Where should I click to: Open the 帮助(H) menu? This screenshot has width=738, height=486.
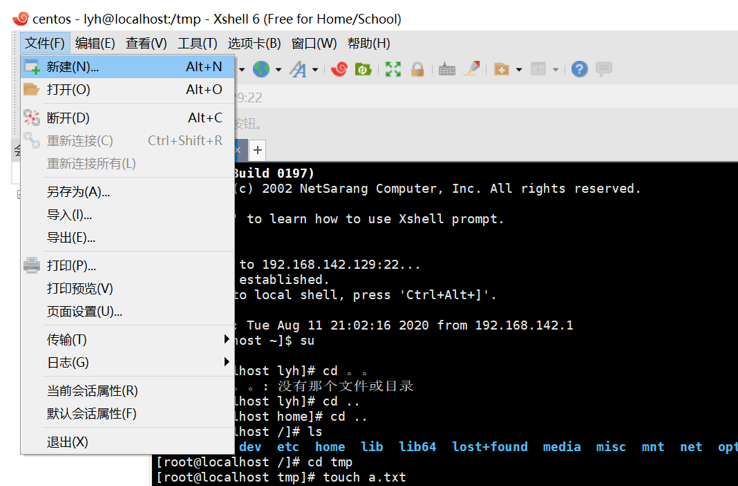pos(369,43)
